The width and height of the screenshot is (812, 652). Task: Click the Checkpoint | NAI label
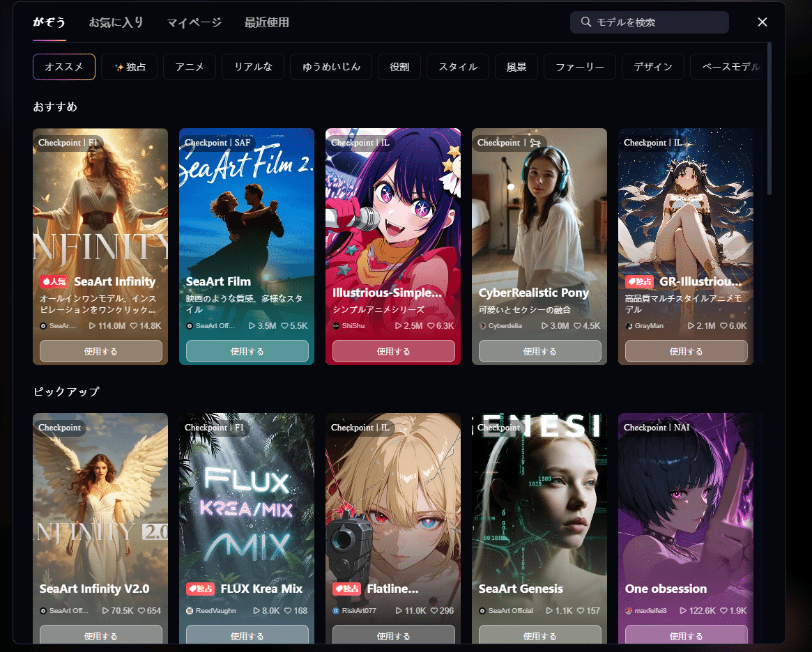click(x=657, y=428)
